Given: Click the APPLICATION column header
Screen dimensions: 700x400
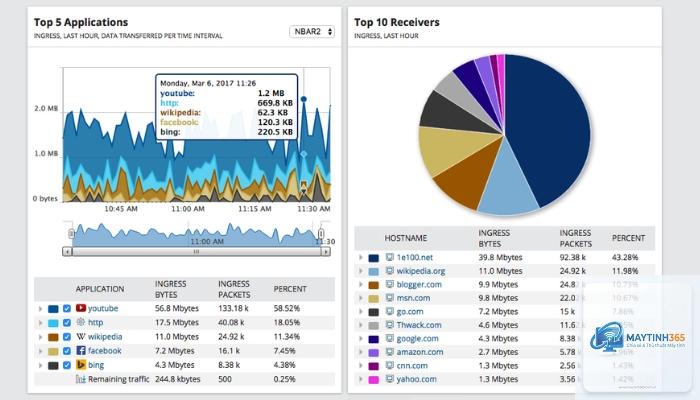Looking at the screenshot, I should 100,289.
